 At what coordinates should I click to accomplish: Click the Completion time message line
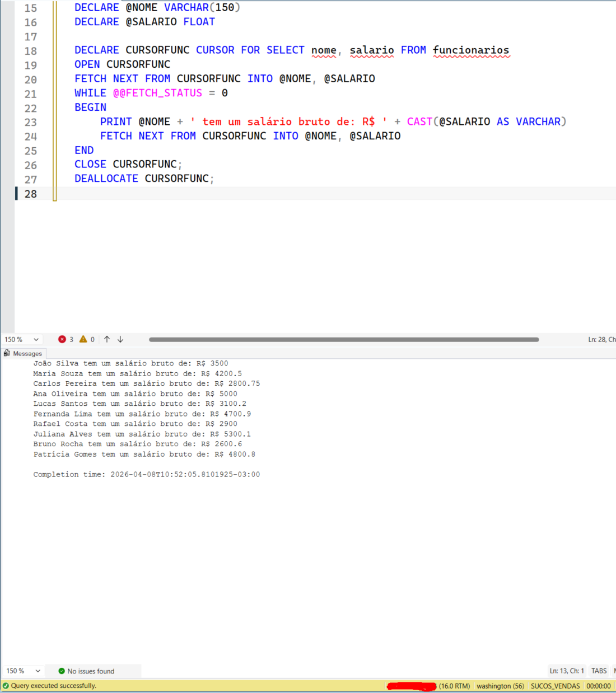(x=147, y=474)
